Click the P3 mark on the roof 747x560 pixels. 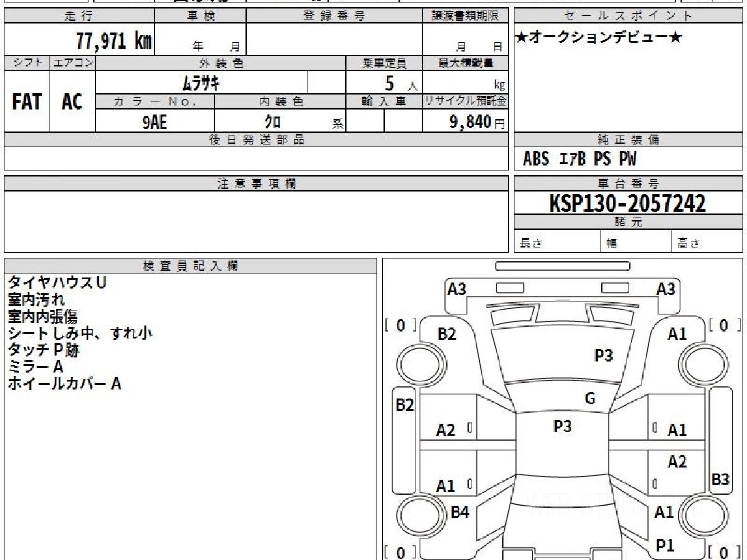click(562, 426)
